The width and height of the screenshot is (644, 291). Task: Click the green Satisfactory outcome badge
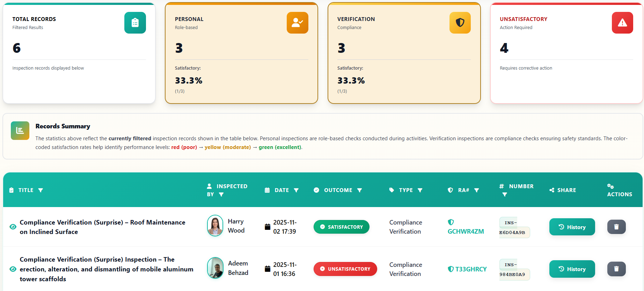[342, 227]
